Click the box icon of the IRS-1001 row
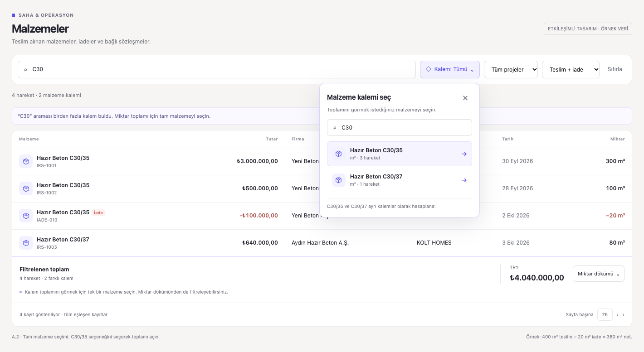The image size is (644, 352). pos(26,161)
